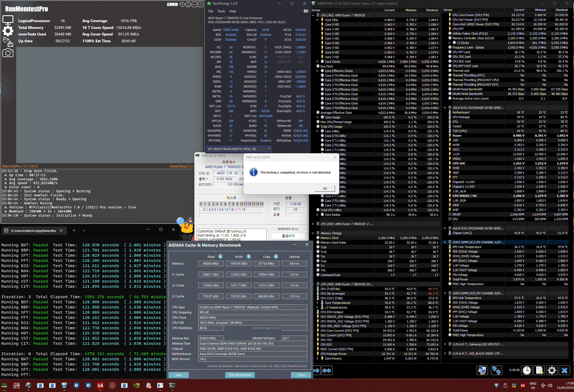The width and height of the screenshot is (574, 392).
Task: Click the burn/fire icon in RunMemtestPro sidebar
Action: pos(8,42)
